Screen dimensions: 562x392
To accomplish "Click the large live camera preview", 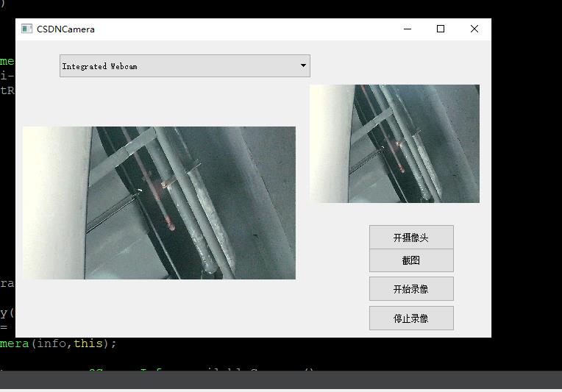I will point(159,203).
